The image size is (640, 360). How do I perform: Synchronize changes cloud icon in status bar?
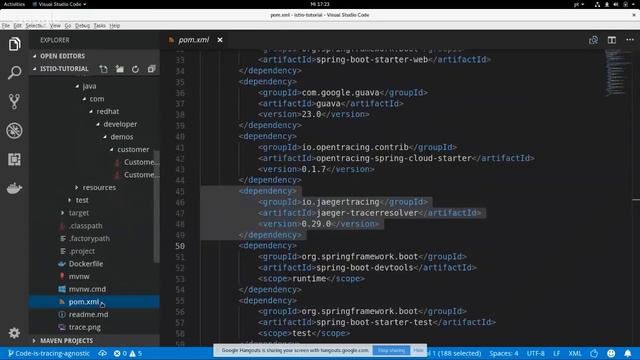[102, 353]
